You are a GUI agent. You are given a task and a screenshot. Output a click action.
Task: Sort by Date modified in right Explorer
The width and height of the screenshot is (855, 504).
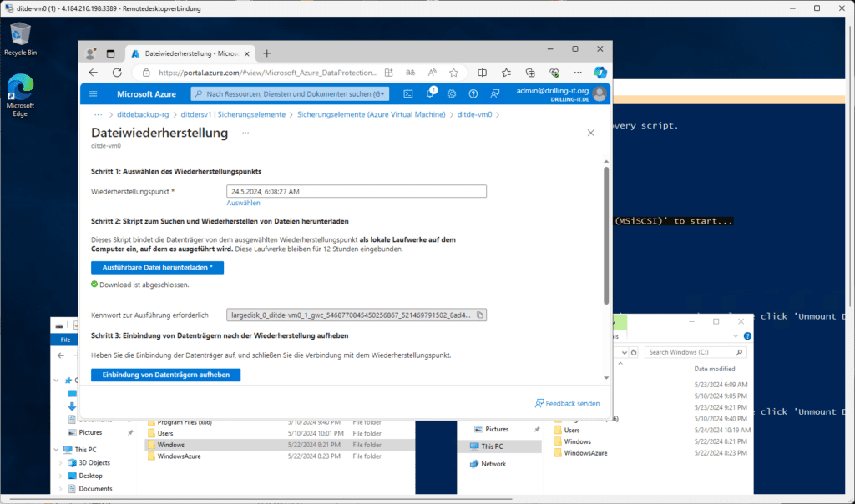pyautogui.click(x=715, y=369)
